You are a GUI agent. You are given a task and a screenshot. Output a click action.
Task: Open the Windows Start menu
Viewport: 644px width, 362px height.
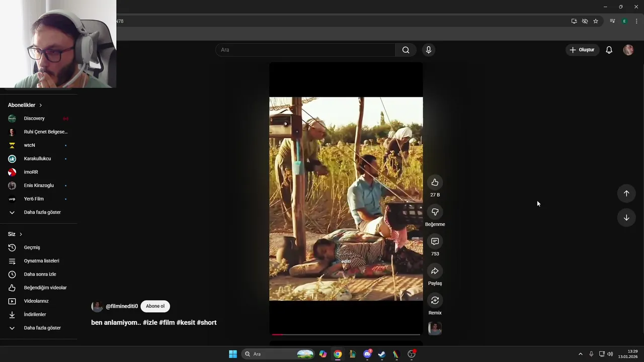point(233,354)
